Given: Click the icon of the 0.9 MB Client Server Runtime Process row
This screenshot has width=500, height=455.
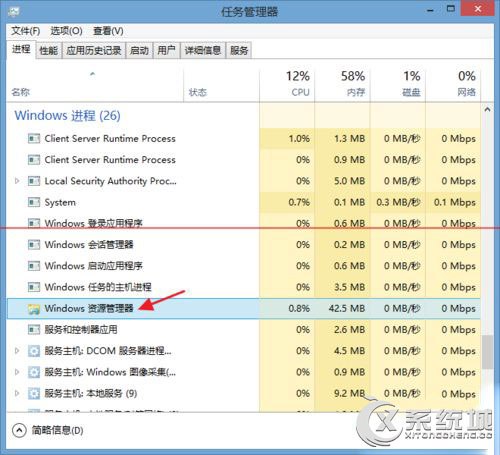Looking at the screenshot, I should [x=34, y=160].
